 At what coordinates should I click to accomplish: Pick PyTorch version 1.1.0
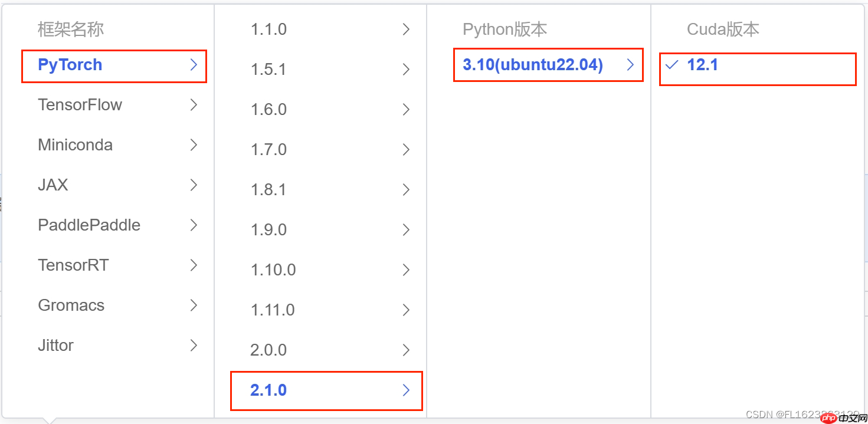(268, 29)
